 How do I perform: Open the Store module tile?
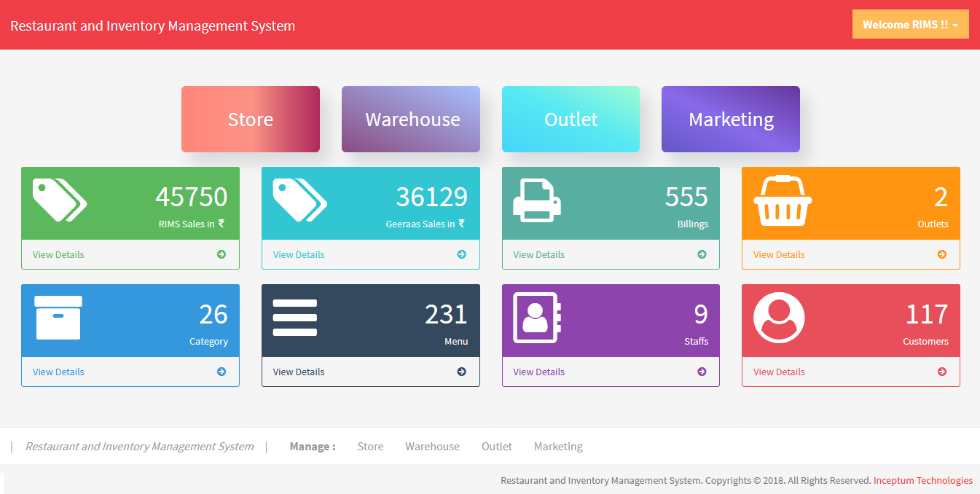click(x=251, y=119)
